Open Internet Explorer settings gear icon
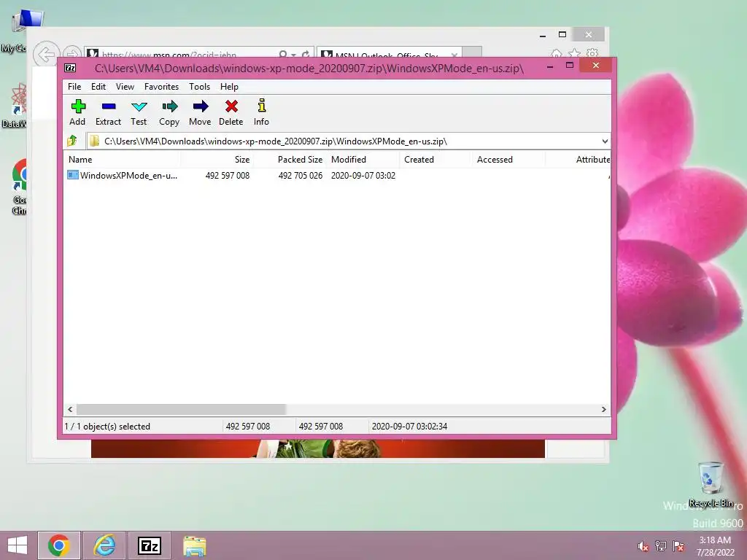747x560 pixels. 592,53
